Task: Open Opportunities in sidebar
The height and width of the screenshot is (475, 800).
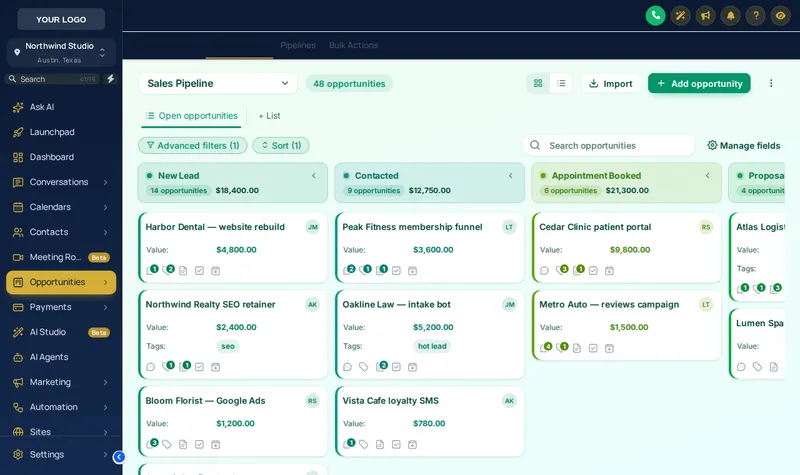Action: 61,282
